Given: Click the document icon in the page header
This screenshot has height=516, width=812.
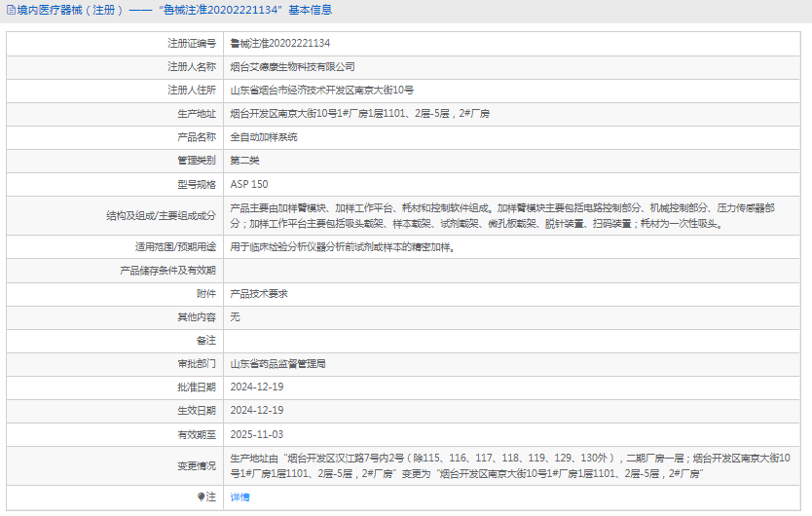Looking at the screenshot, I should point(11,10).
